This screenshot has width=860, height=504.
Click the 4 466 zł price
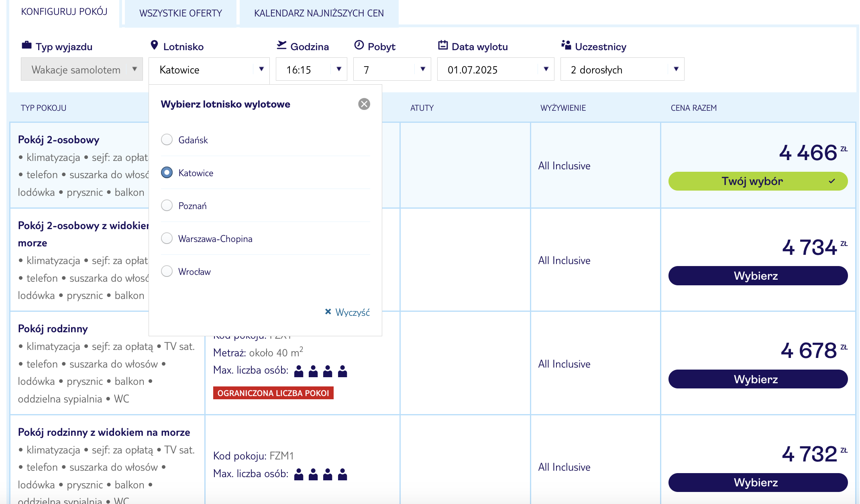pos(813,152)
